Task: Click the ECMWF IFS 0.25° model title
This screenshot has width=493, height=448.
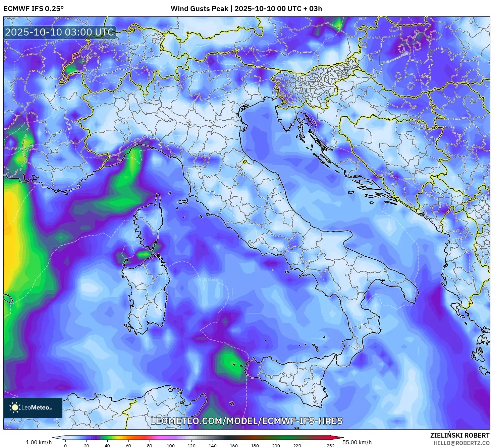Action: [33, 9]
